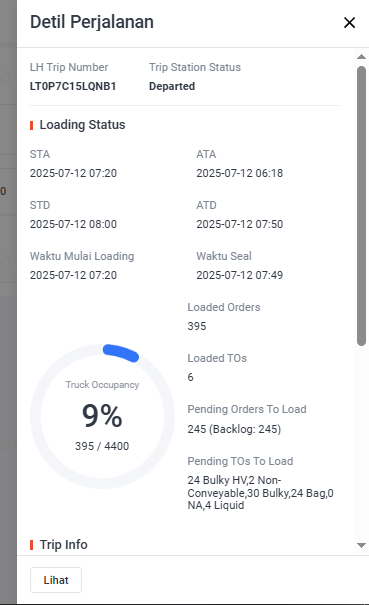Click the Loading Status section header
This screenshot has width=369, height=605.
coord(83,125)
